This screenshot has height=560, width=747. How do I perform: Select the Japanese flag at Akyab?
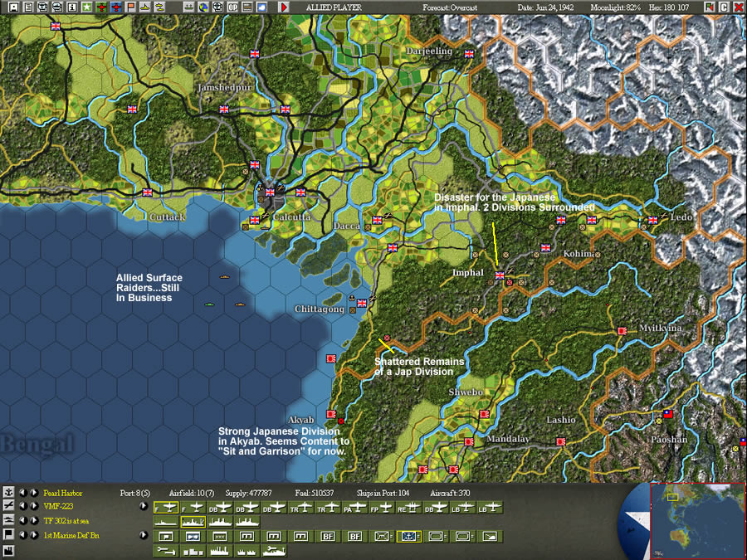coord(331,414)
